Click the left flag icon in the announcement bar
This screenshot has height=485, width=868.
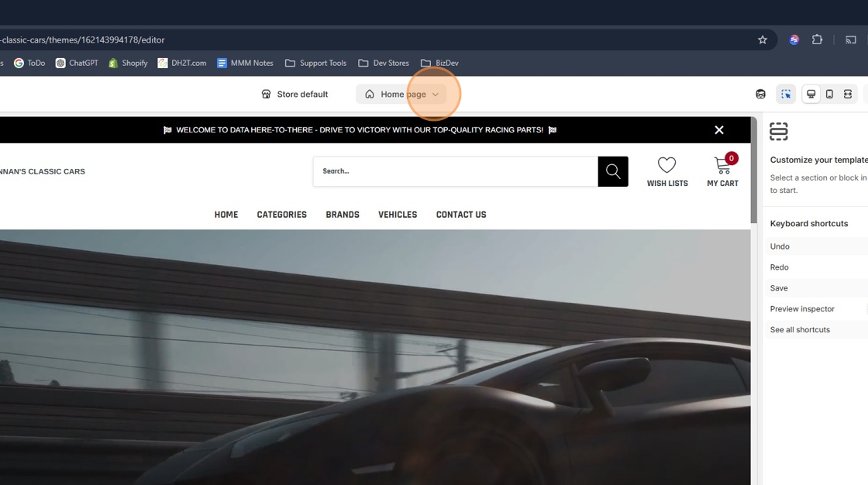[x=167, y=130]
